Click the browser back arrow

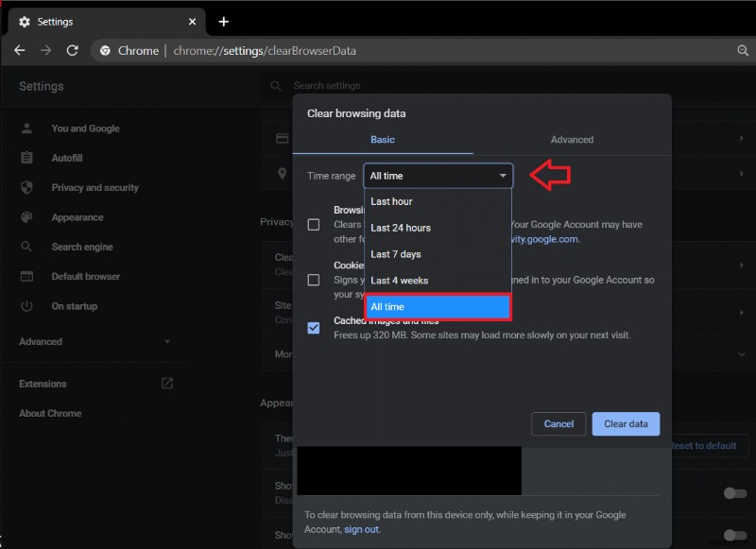point(19,50)
